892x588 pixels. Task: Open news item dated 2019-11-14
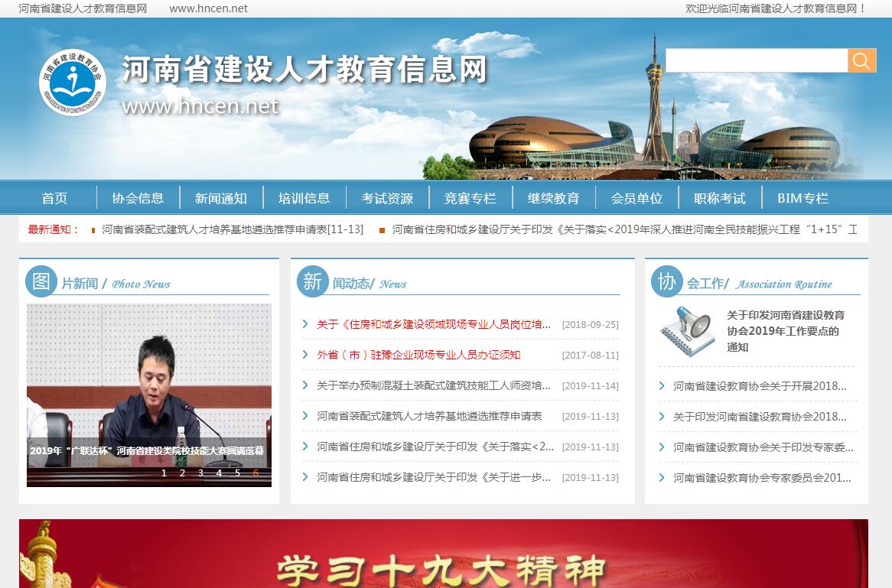click(434, 385)
